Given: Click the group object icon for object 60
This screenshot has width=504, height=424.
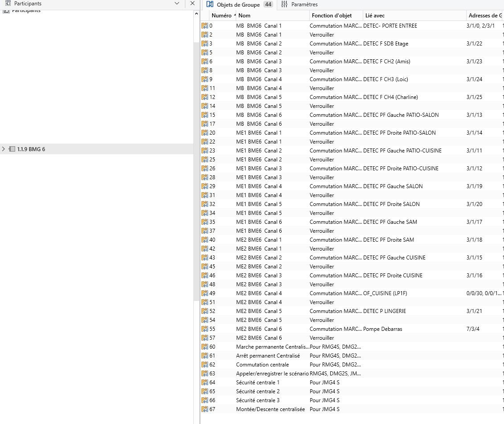Looking at the screenshot, I should (x=205, y=347).
